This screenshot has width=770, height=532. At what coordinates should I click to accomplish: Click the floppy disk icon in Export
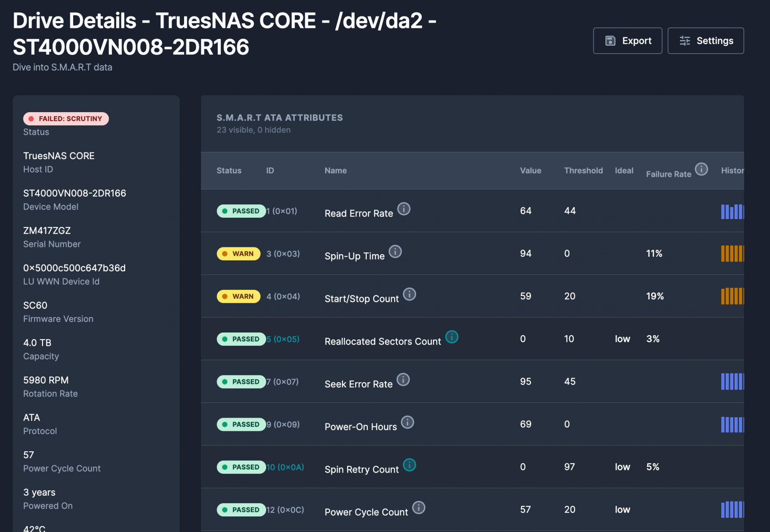[x=610, y=41]
